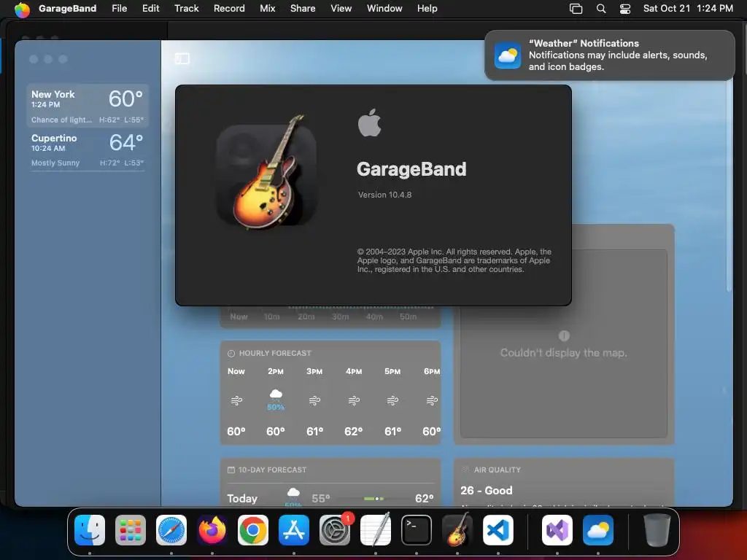This screenshot has width=747, height=560.
Task: Click Couldn't display the map message
Action: [564, 353]
